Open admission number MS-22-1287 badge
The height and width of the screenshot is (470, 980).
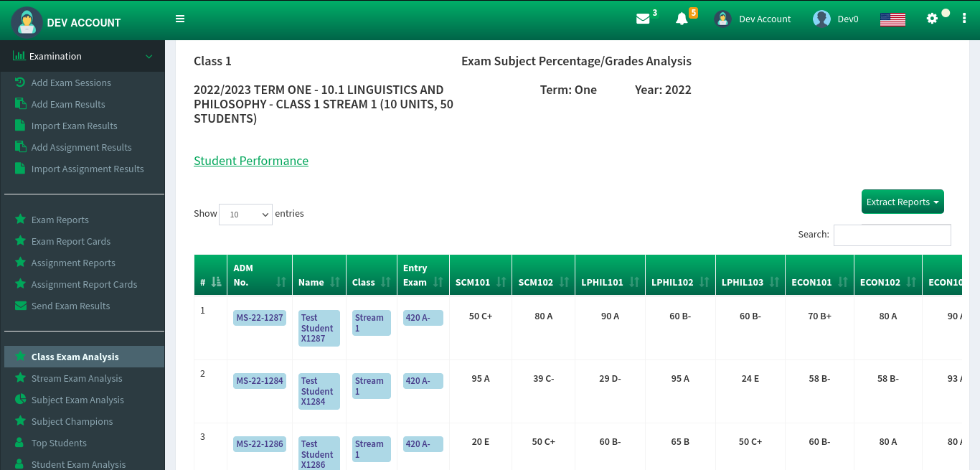pyautogui.click(x=260, y=318)
